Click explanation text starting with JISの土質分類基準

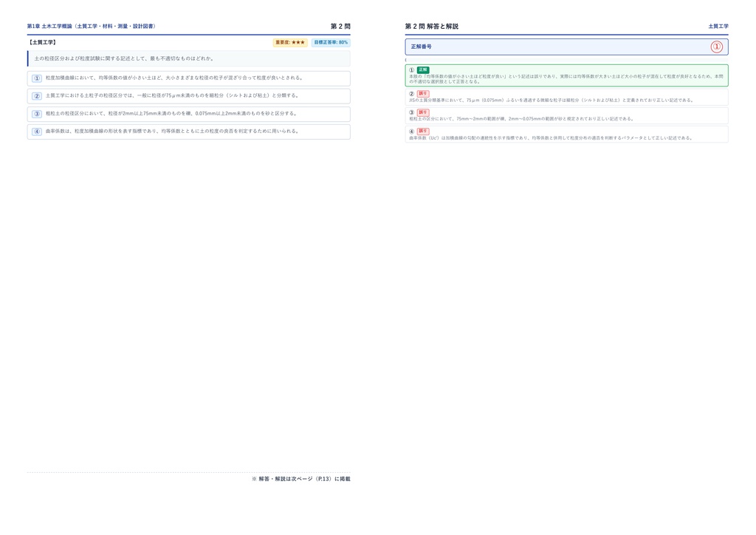tap(551, 100)
